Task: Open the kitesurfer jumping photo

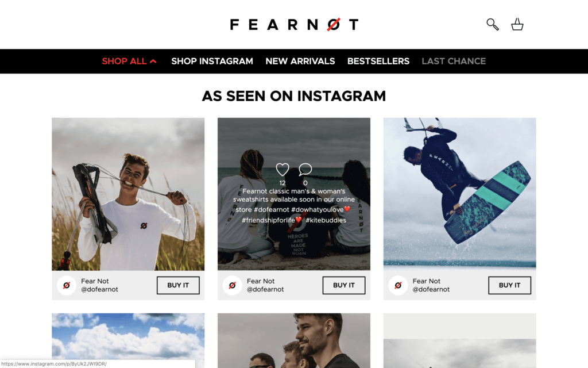Action: (x=460, y=194)
